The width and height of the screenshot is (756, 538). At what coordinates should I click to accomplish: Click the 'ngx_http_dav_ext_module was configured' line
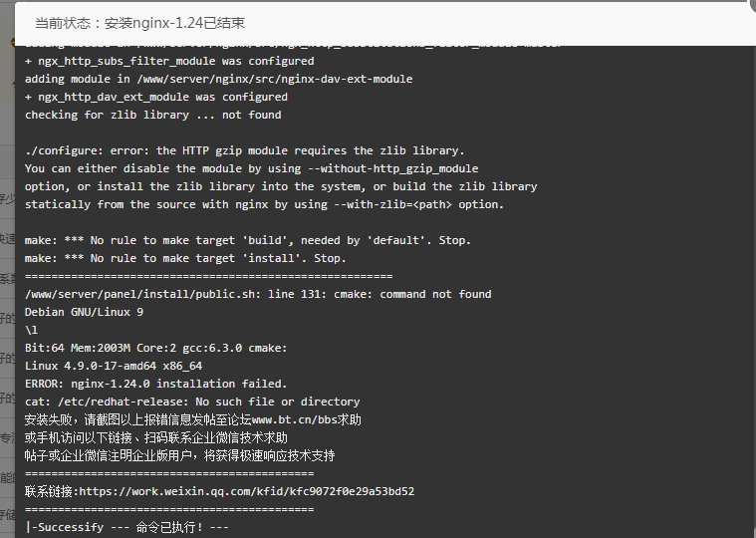tap(156, 97)
